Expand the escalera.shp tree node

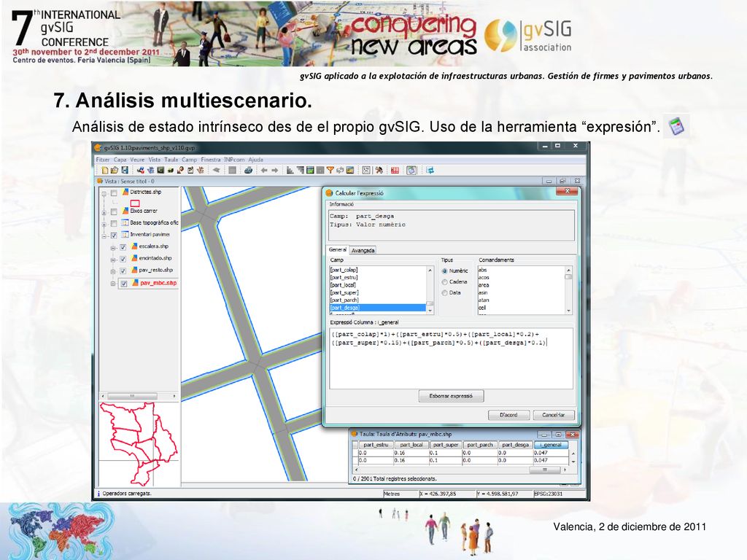(113, 248)
